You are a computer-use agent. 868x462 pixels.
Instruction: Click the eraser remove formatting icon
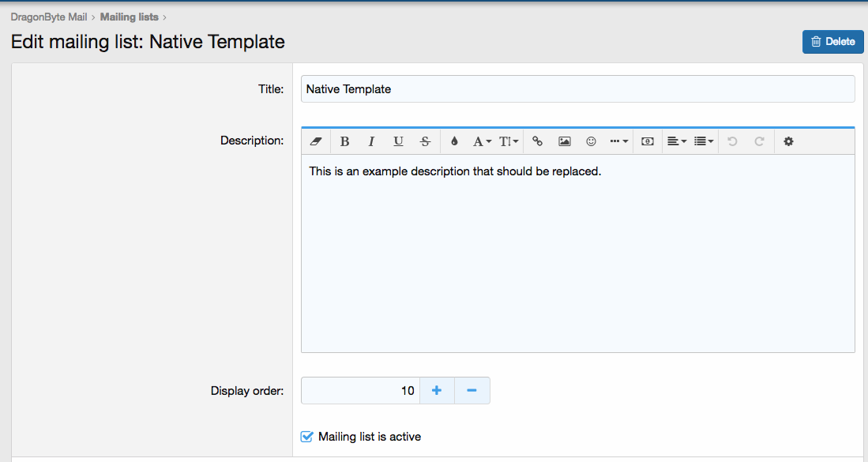(316, 141)
